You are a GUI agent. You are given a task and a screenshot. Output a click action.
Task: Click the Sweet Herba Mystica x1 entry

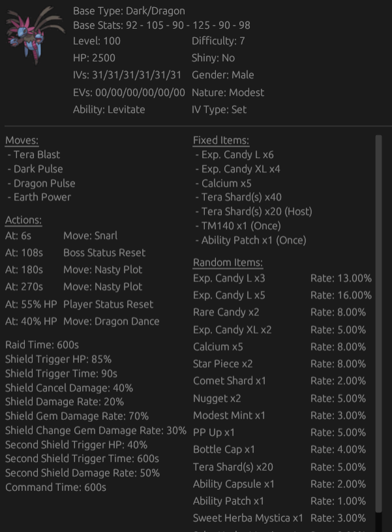tap(248, 518)
